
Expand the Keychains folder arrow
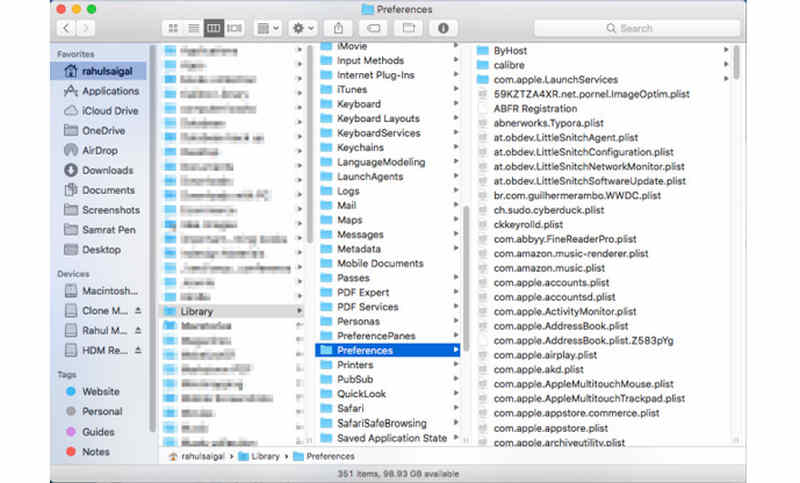tap(455, 147)
